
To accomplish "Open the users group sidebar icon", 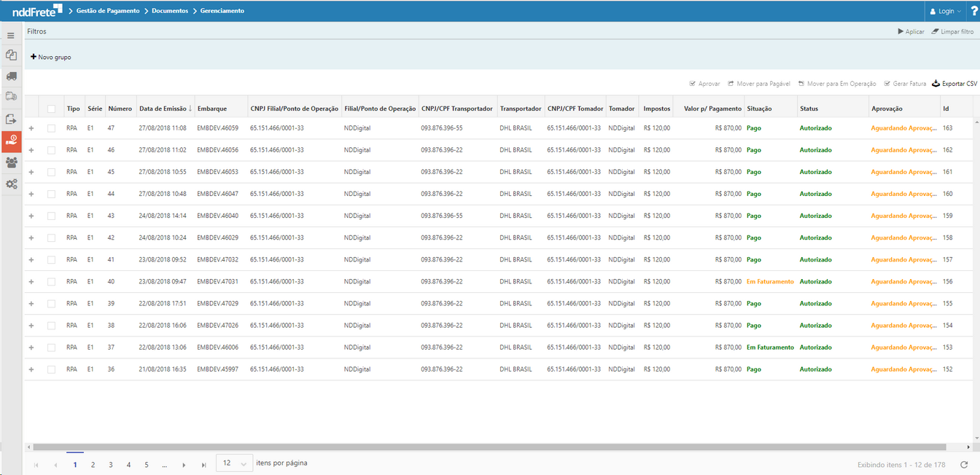I will tap(11, 162).
